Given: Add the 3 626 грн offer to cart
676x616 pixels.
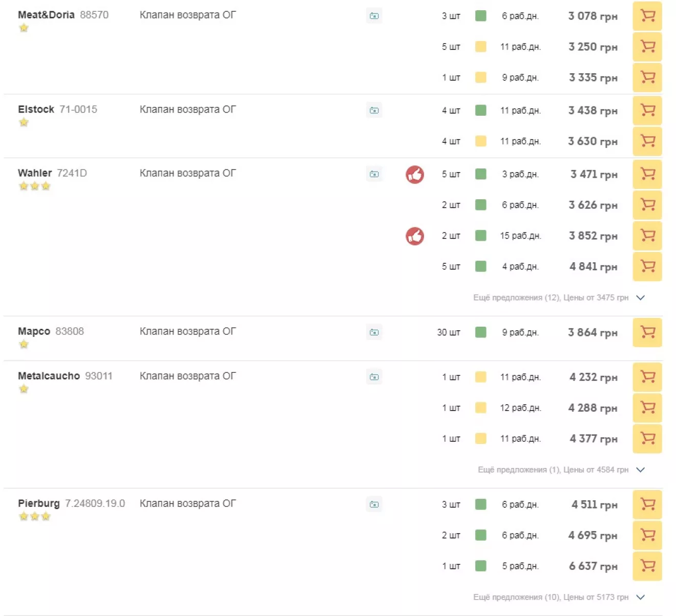Looking at the screenshot, I should (647, 205).
